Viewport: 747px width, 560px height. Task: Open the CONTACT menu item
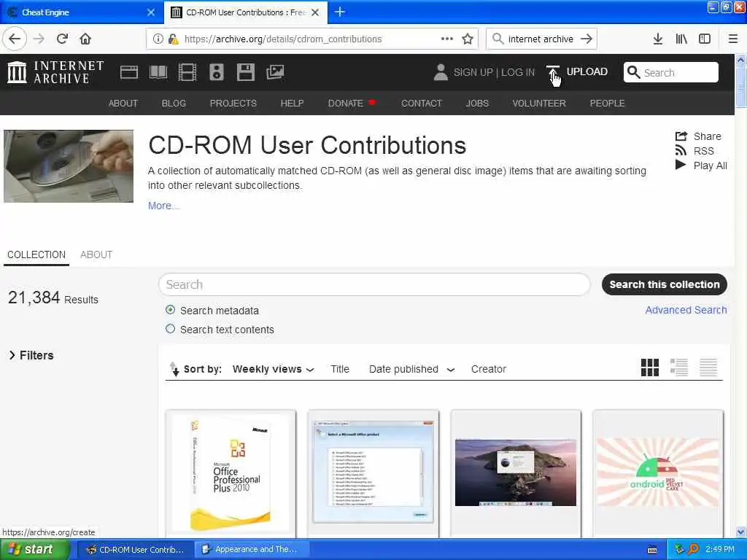(x=422, y=104)
